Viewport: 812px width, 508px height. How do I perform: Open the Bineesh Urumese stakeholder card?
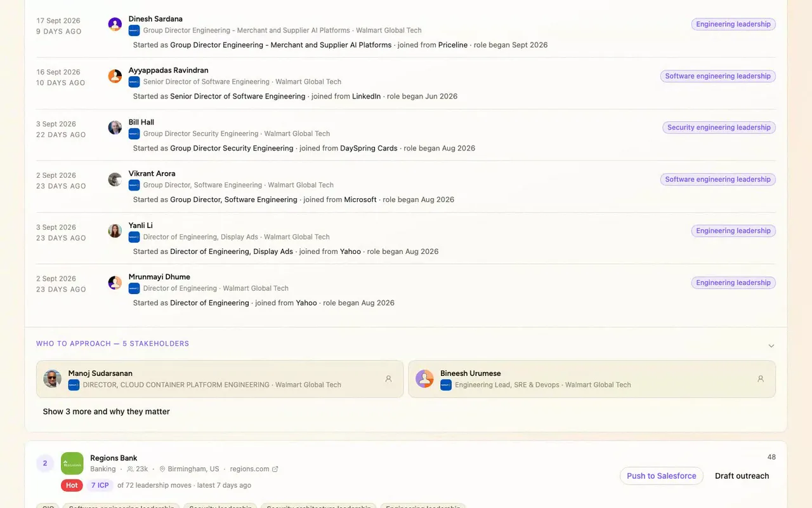coord(592,379)
